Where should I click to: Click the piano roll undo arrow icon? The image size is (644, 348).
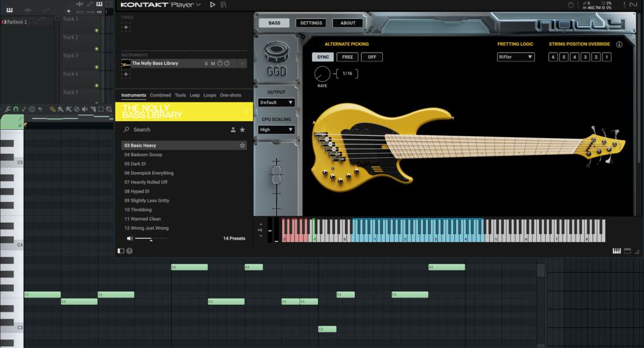pyautogui.click(x=40, y=109)
